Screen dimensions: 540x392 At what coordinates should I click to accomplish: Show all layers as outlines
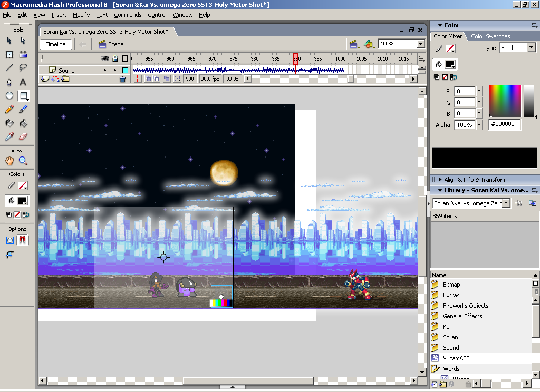pyautogui.click(x=125, y=59)
